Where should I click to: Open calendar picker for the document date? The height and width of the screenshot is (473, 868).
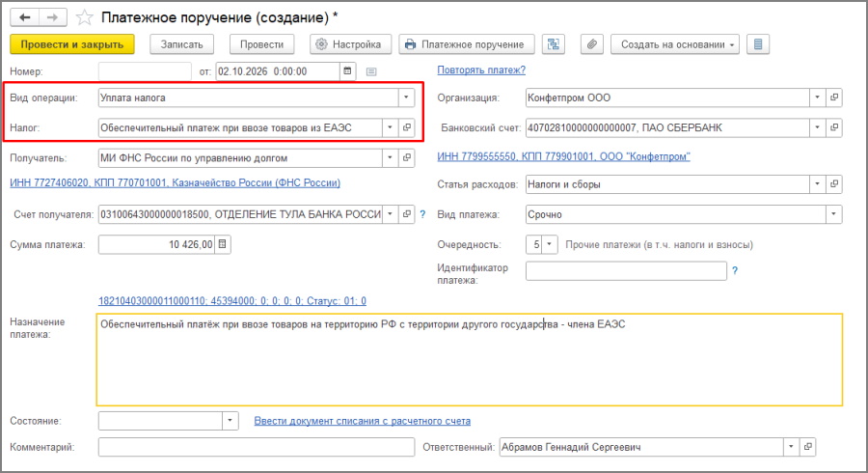pyautogui.click(x=347, y=70)
